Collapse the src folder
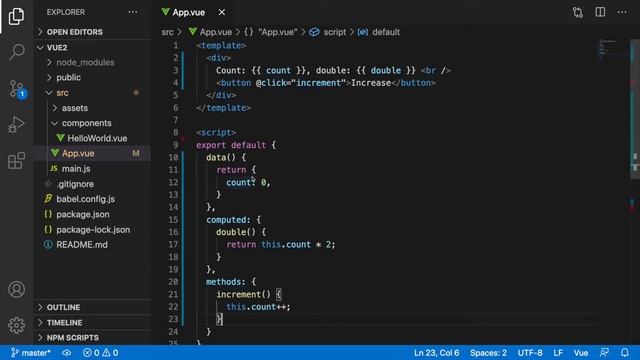640x360 pixels. coord(93,93)
